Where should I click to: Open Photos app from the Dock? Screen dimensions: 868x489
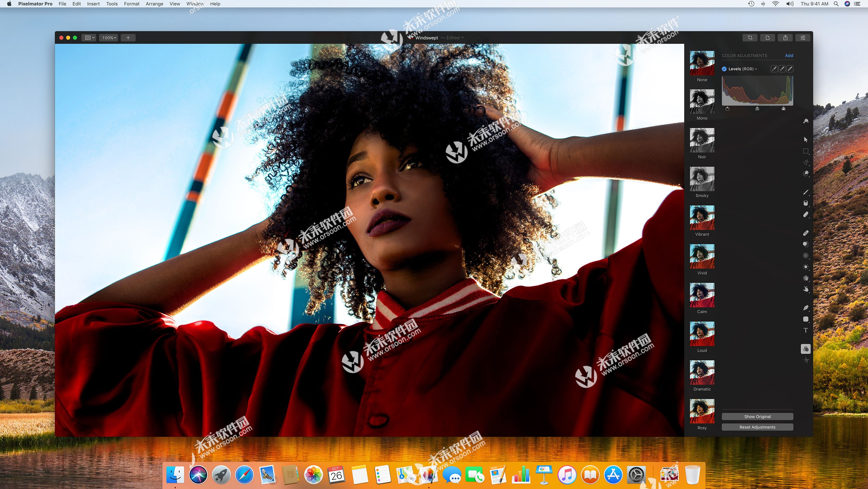314,473
